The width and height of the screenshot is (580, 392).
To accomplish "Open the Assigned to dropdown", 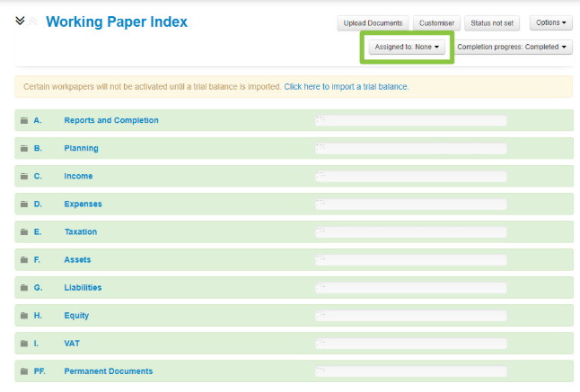I will (x=407, y=48).
